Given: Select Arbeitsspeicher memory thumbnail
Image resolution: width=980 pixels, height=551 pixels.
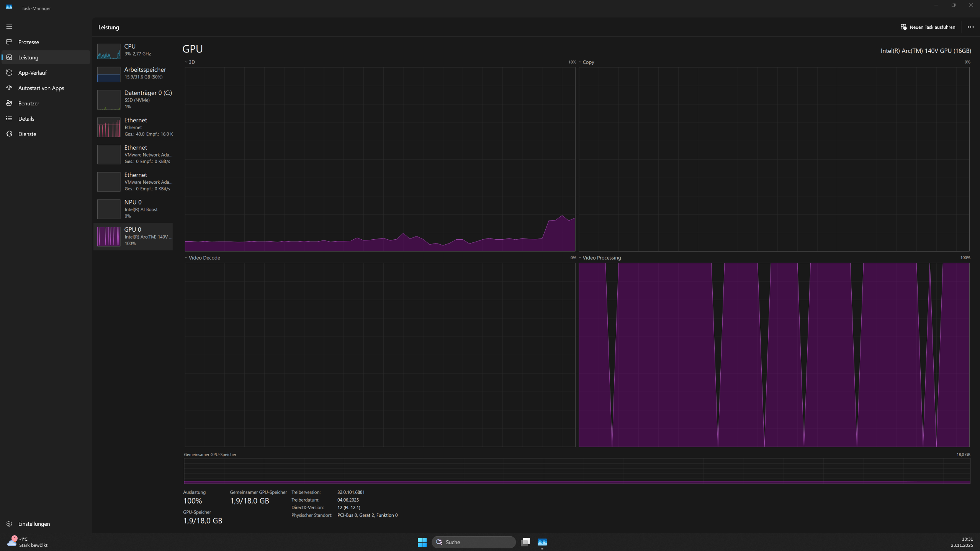Looking at the screenshot, I should tap(109, 74).
